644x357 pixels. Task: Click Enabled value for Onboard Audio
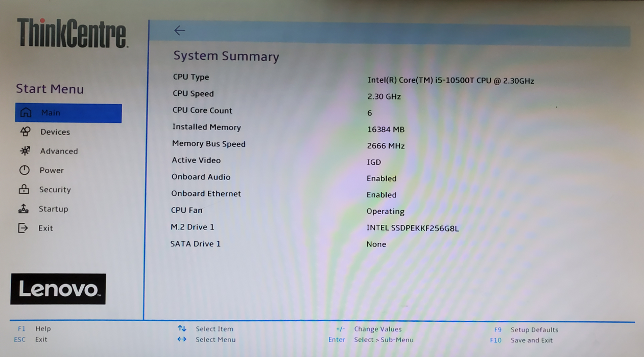(381, 178)
